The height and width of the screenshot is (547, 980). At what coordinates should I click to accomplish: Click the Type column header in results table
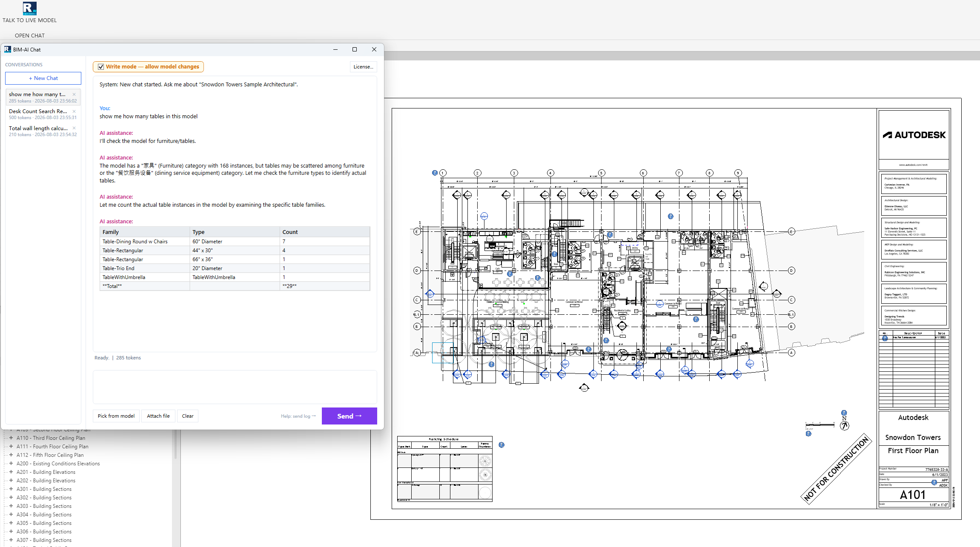pyautogui.click(x=235, y=232)
